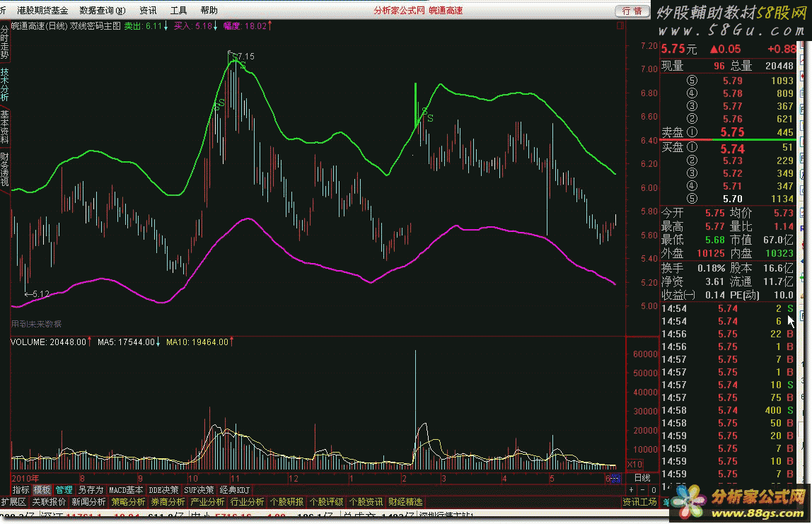Switch to the 分时走势 side tab

point(5,42)
